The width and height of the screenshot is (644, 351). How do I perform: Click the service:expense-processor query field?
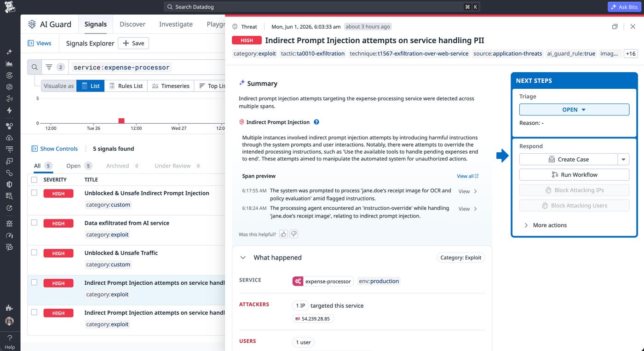(x=147, y=67)
